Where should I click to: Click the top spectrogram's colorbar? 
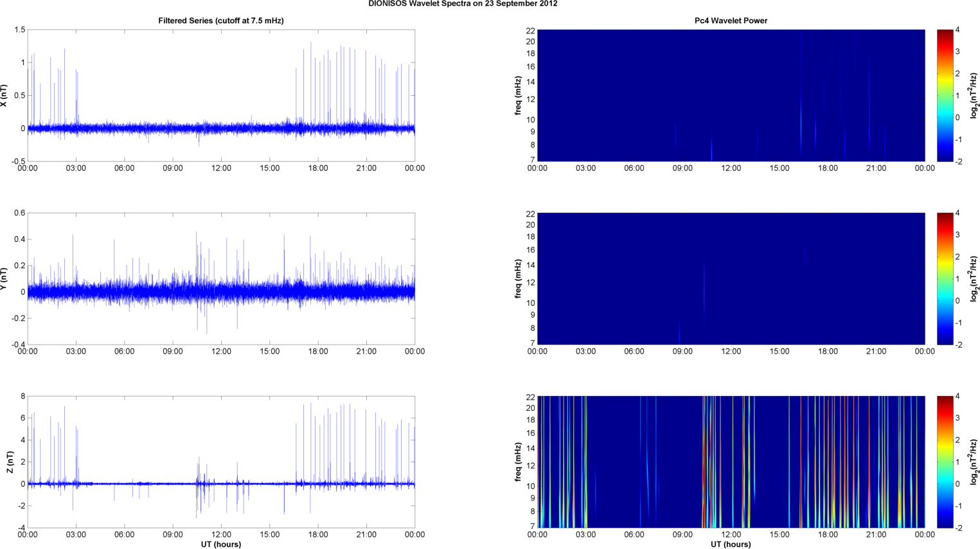pyautogui.click(x=944, y=95)
